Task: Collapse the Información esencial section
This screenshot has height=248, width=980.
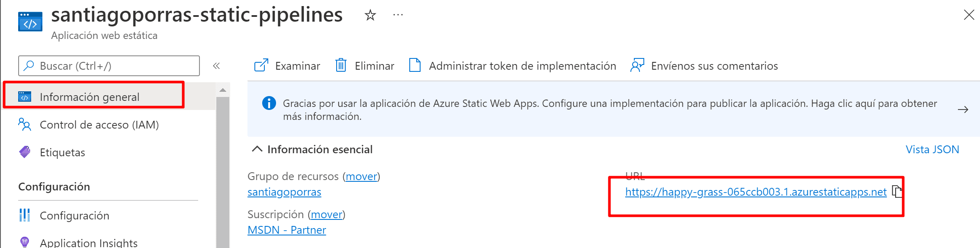Action: [x=257, y=149]
